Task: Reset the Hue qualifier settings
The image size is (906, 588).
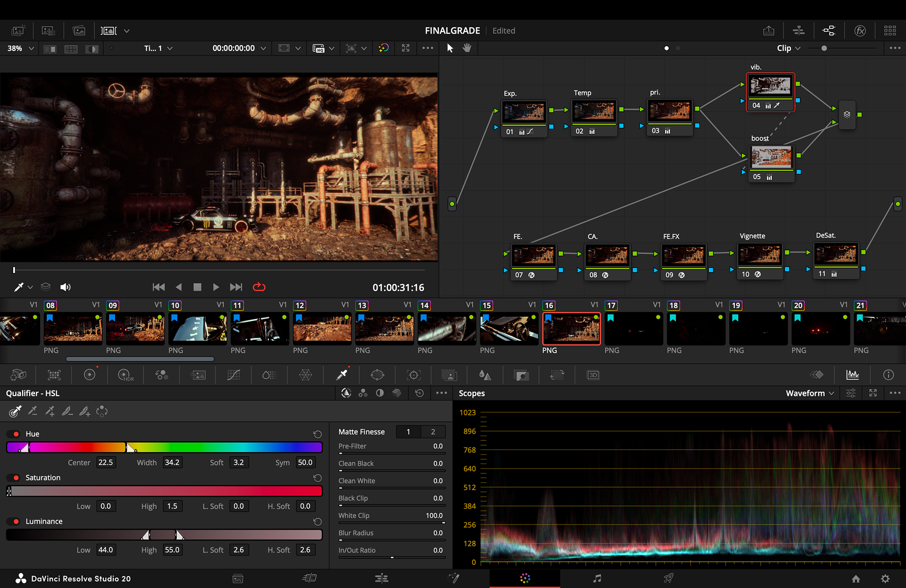Action: [318, 434]
